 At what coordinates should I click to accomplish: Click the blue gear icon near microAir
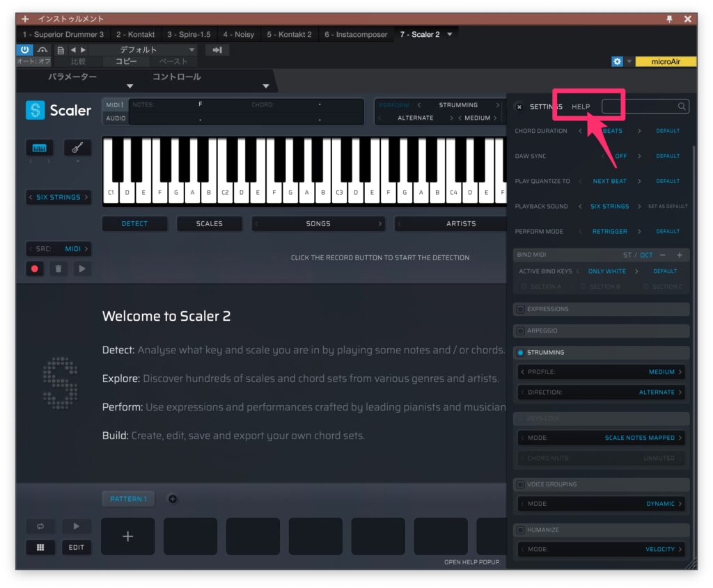click(x=617, y=62)
